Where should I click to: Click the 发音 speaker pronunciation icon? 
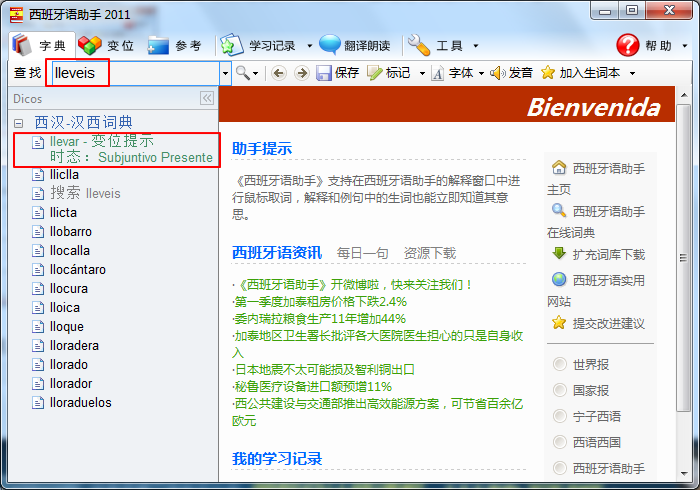pos(497,73)
